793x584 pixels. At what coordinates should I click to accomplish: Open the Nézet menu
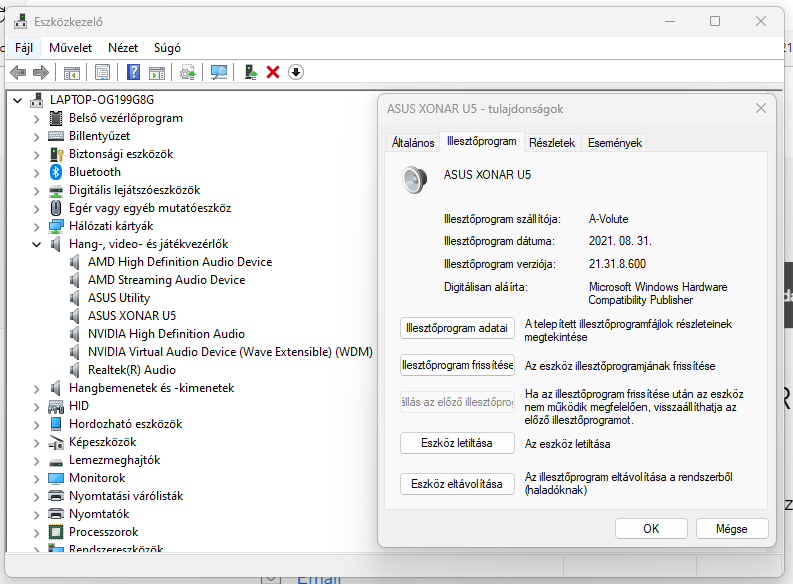[x=123, y=48]
